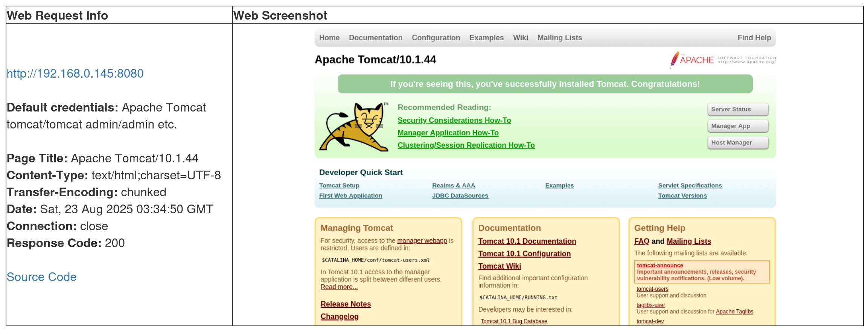Screen dimensions: 868x330
Task: Follow the Tomcat Setup link
Action: (339, 185)
